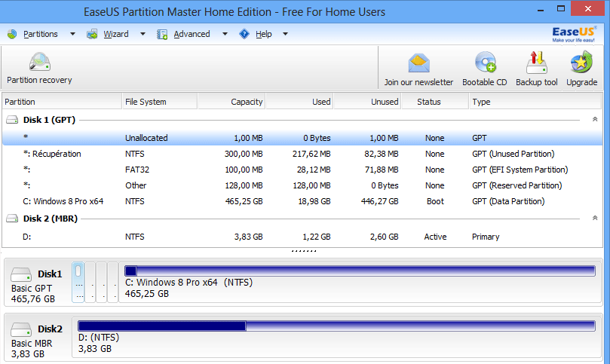This screenshot has width=610, height=364.
Task: Select the C: Windows 8 Pro x64 row
Action: (302, 201)
